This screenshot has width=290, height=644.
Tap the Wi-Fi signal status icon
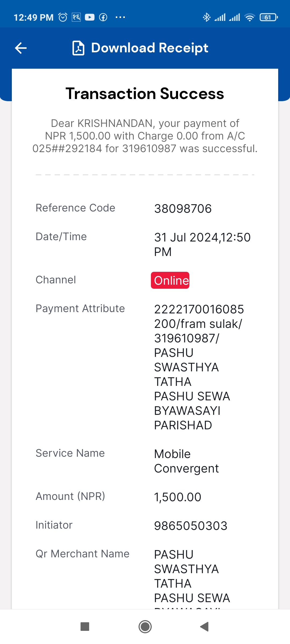[250, 17]
